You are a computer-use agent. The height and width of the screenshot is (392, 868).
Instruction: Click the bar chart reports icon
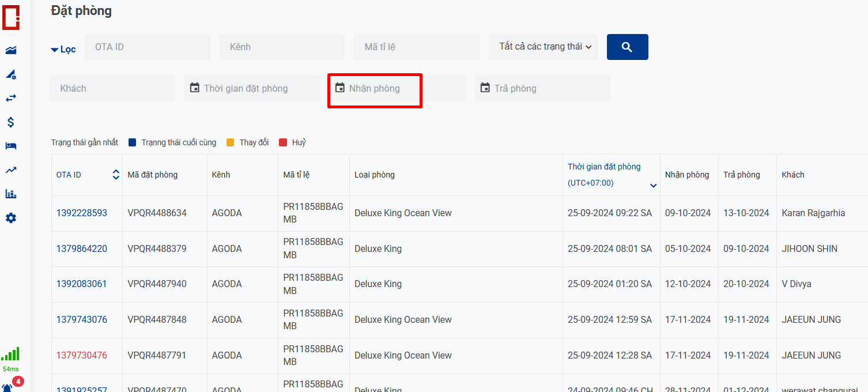coord(11,194)
